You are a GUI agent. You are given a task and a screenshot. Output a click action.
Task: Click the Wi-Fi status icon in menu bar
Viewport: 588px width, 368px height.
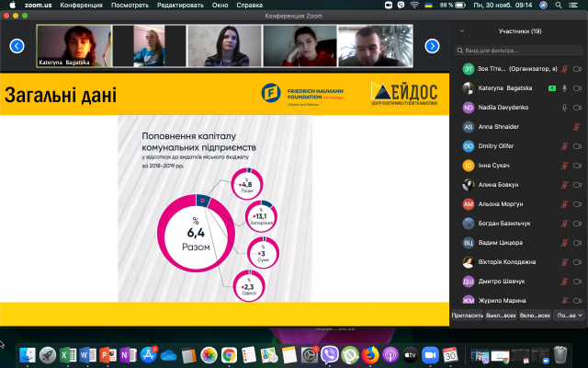coord(414,6)
